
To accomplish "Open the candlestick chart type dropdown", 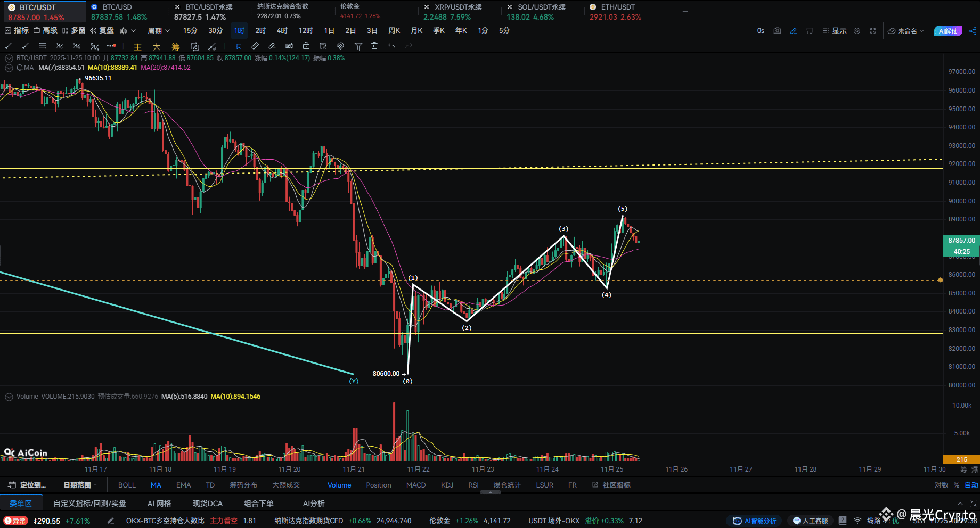I will (x=128, y=31).
